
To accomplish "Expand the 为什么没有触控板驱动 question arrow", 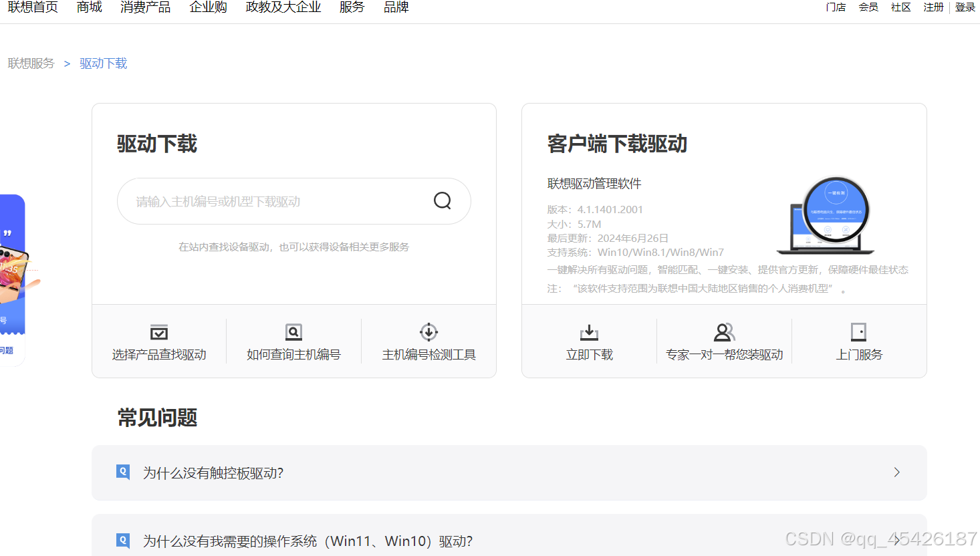I will coord(896,472).
